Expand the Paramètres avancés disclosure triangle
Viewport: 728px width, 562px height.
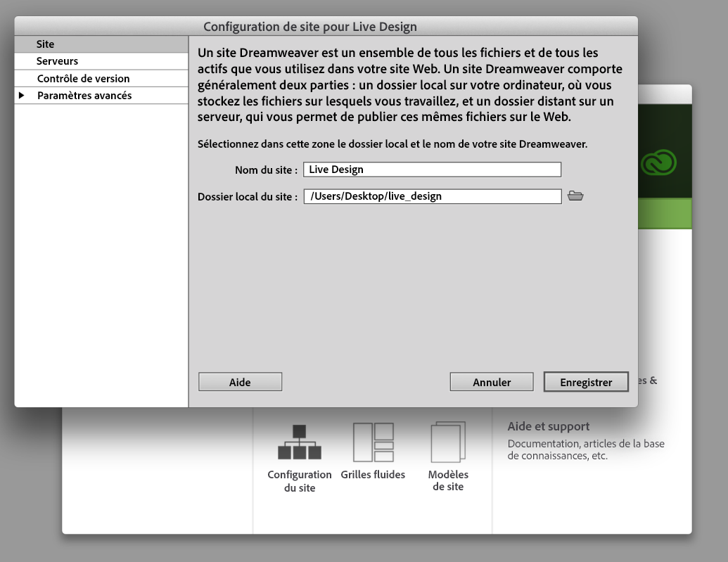click(21, 95)
